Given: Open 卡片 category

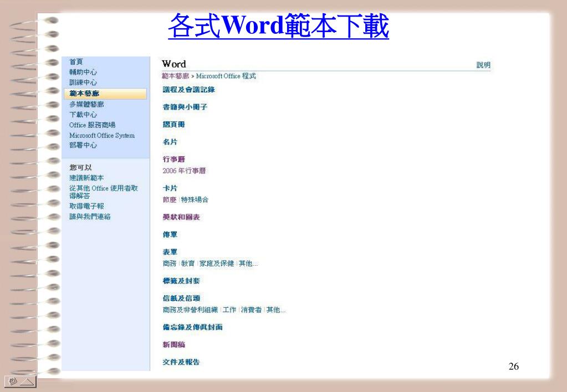Looking at the screenshot, I should pyautogui.click(x=170, y=188).
